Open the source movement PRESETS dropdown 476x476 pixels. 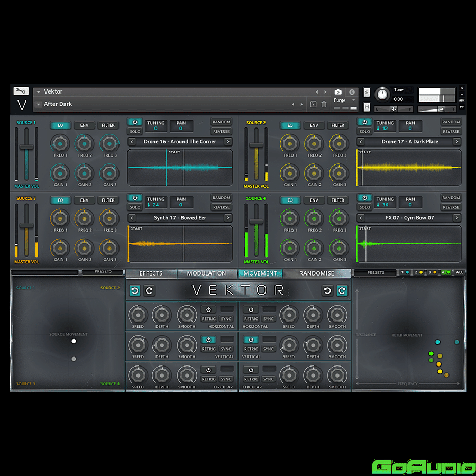[x=103, y=272]
